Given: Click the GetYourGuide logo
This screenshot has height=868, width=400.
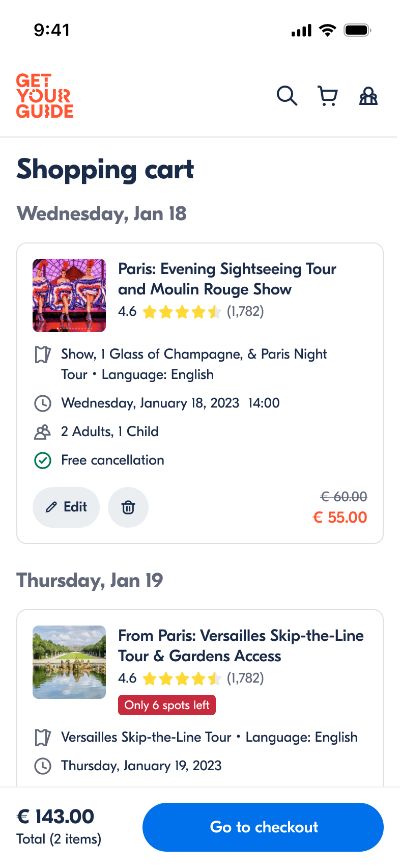Looking at the screenshot, I should point(45,96).
